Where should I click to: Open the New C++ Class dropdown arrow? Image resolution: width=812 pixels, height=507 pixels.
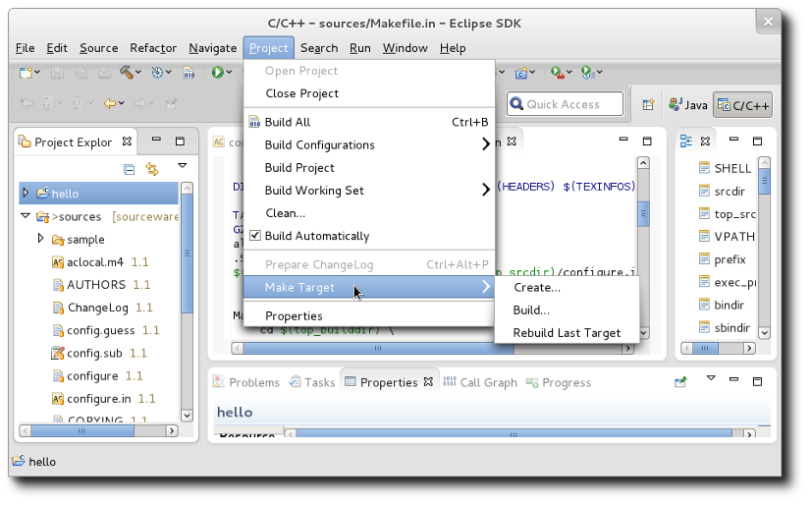(532, 73)
